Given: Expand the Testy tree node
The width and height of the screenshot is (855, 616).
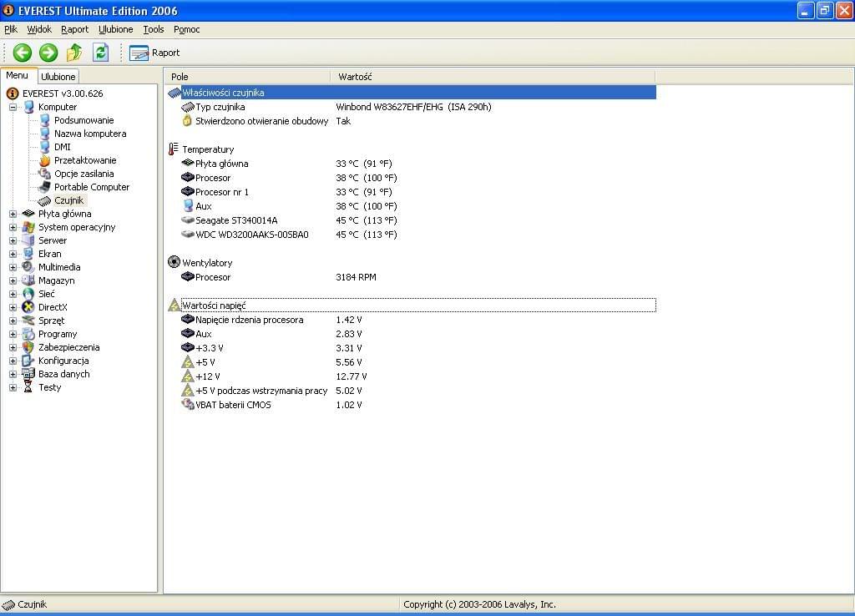Looking at the screenshot, I should pos(13,387).
